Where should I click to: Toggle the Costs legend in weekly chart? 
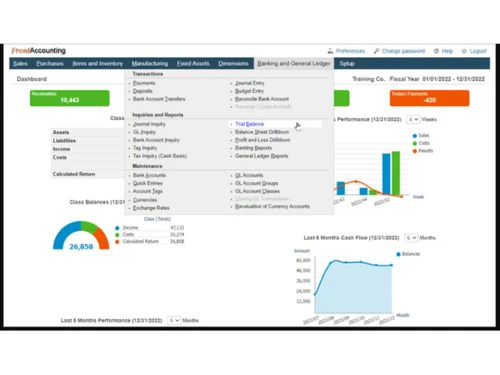[x=415, y=143]
